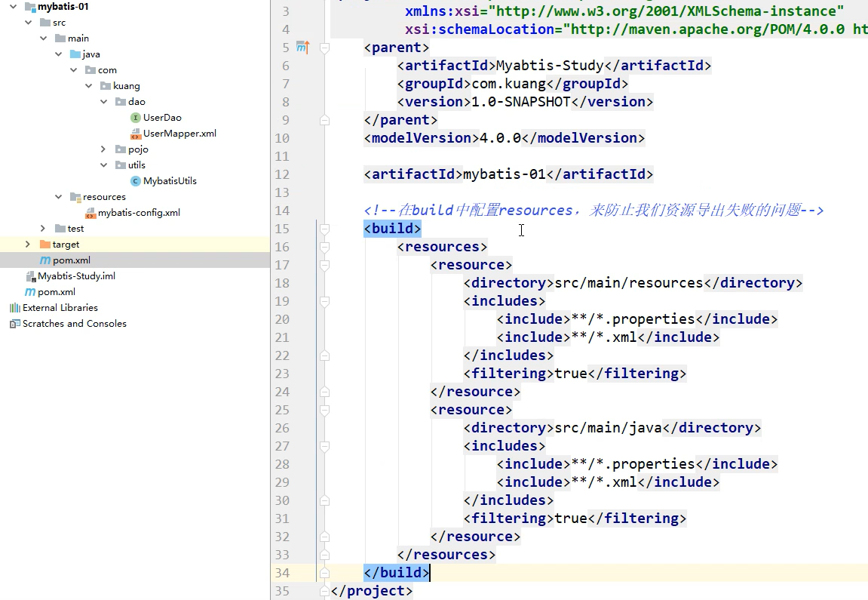Click the closing project tag
Image resolution: width=868 pixels, height=600 pixels.
372,591
